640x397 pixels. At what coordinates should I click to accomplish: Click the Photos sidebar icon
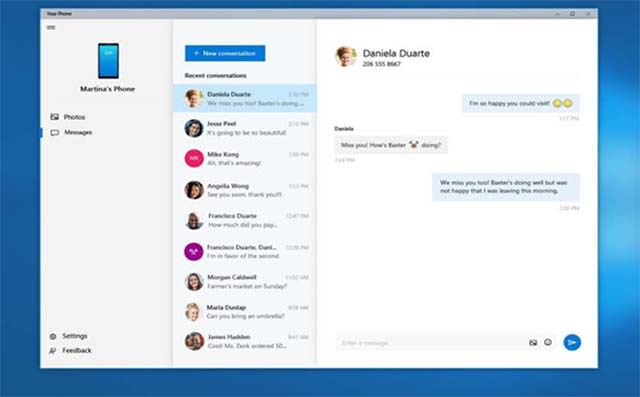click(x=55, y=117)
